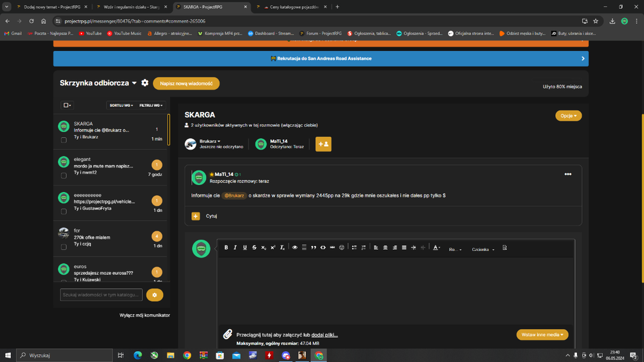Apply italic formatting in editor toolbar
The width and height of the screenshot is (644, 362).
point(235,248)
